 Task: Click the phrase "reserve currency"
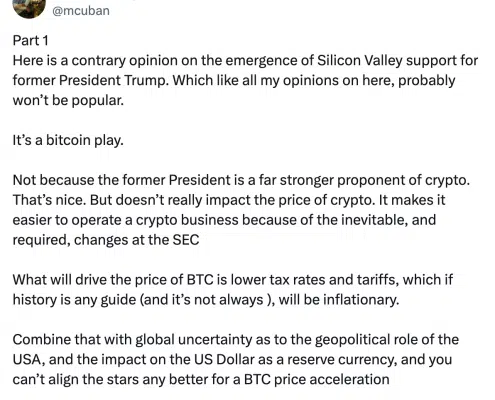[x=342, y=360]
